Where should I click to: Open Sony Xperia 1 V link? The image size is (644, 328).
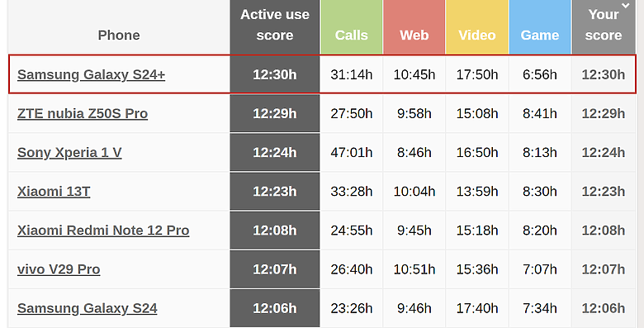click(69, 153)
